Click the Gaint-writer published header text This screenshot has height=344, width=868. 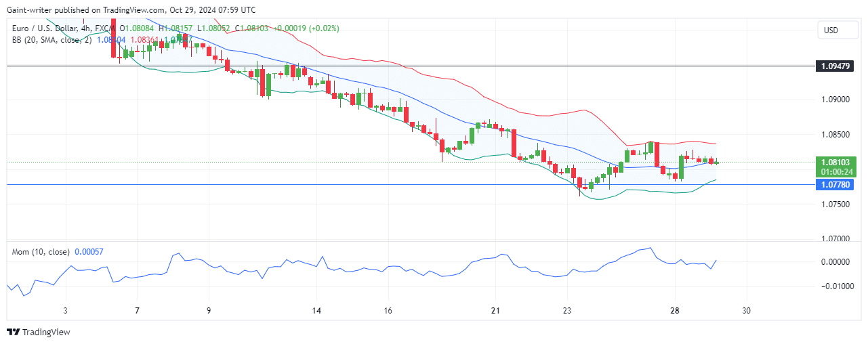[x=132, y=10]
